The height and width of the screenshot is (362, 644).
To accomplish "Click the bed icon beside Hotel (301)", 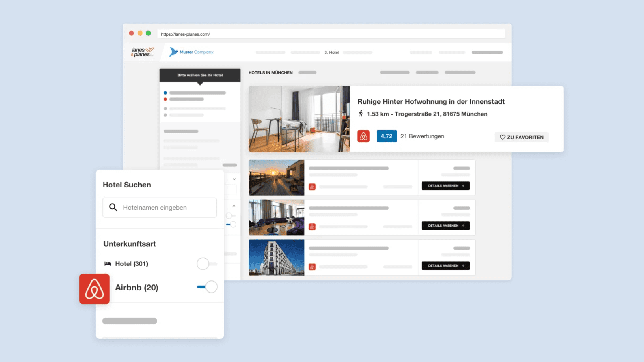I will coord(108,264).
